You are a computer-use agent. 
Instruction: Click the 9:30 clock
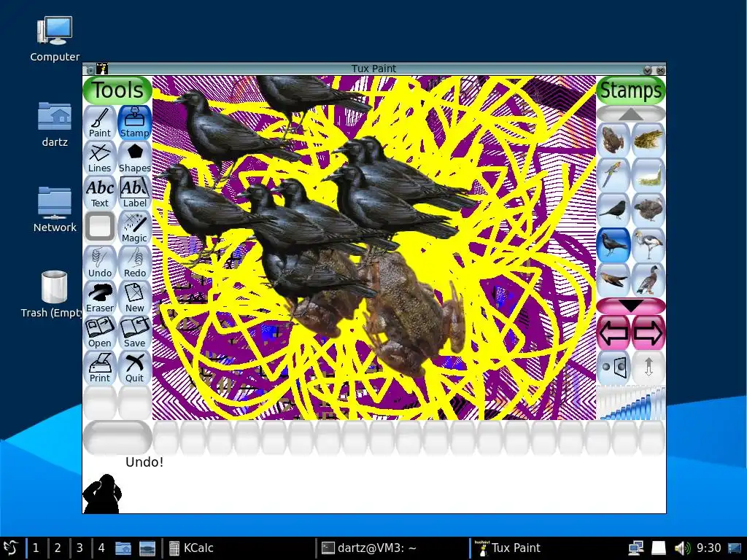coord(708,548)
